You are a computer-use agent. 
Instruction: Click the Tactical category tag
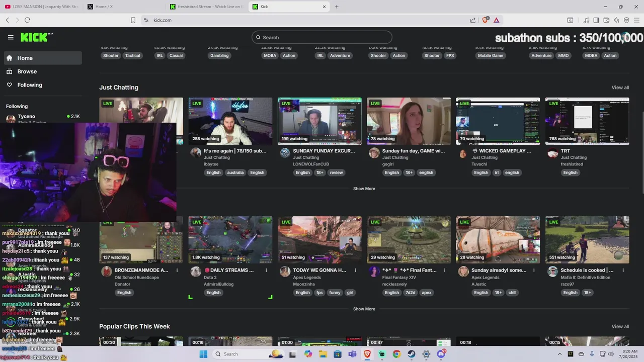[133, 56]
